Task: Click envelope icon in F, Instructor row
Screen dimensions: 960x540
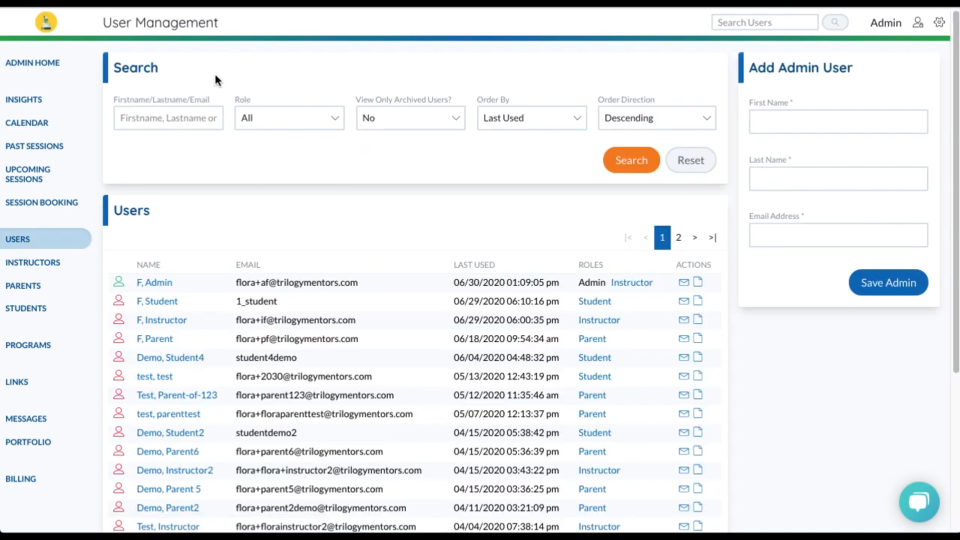Action: click(683, 320)
